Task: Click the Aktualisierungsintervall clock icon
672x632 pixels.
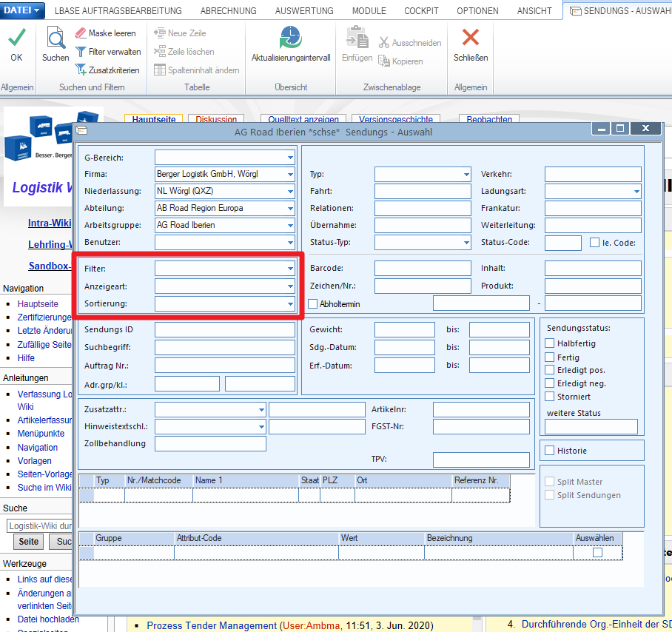Action: click(291, 38)
